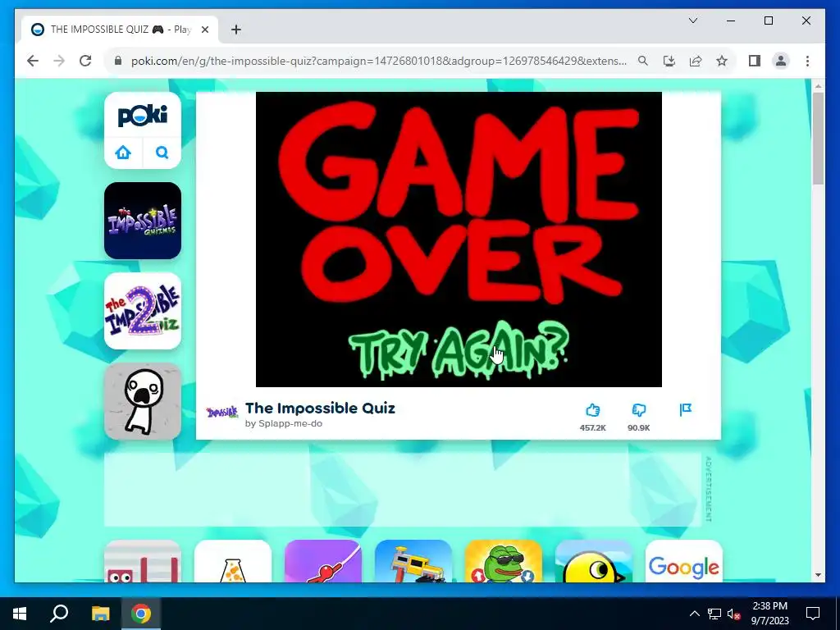Open the red block character game tile
This screenshot has width=840, height=630.
[x=143, y=561]
